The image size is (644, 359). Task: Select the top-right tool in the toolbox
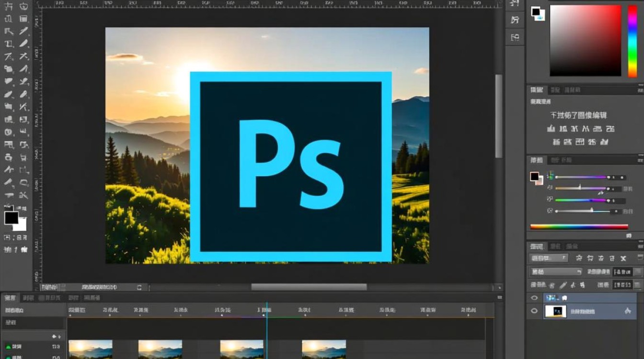pyautogui.click(x=23, y=7)
